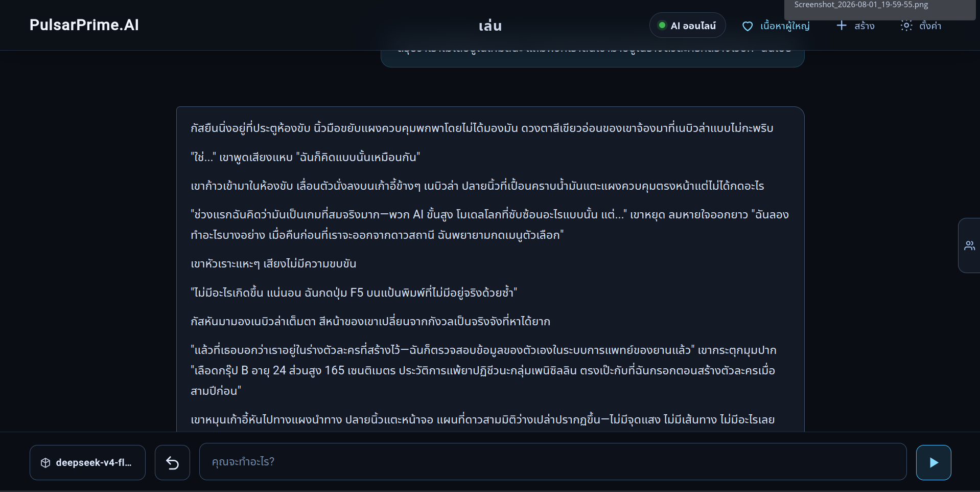This screenshot has height=492, width=980.
Task: Send message with the play arrow button
Action: click(933, 463)
